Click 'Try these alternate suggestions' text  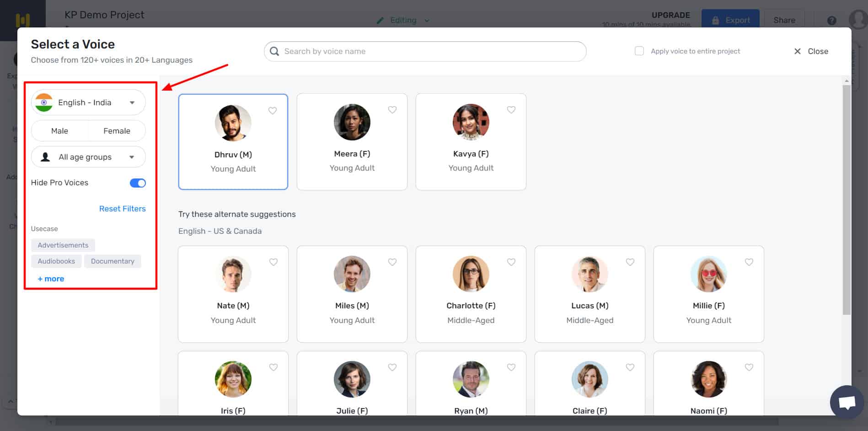(237, 214)
